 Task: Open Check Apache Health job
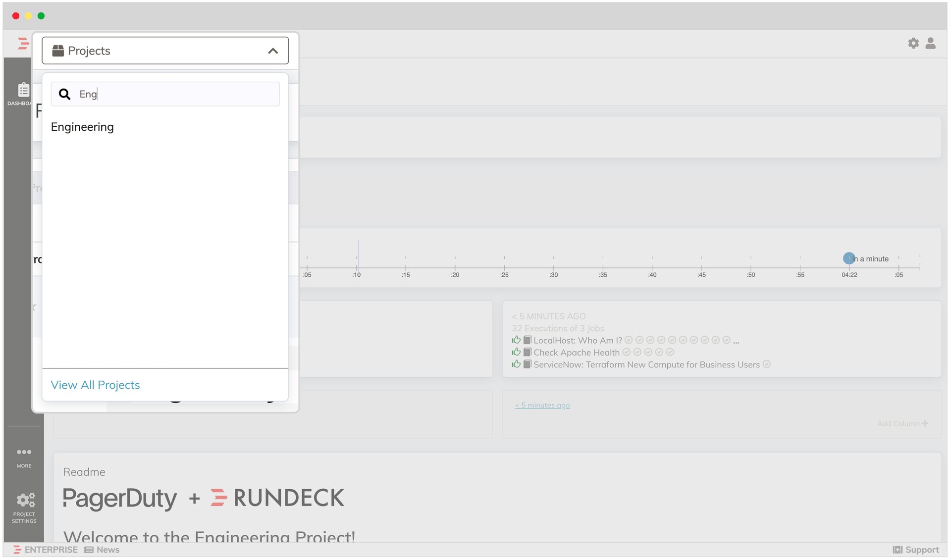(576, 353)
